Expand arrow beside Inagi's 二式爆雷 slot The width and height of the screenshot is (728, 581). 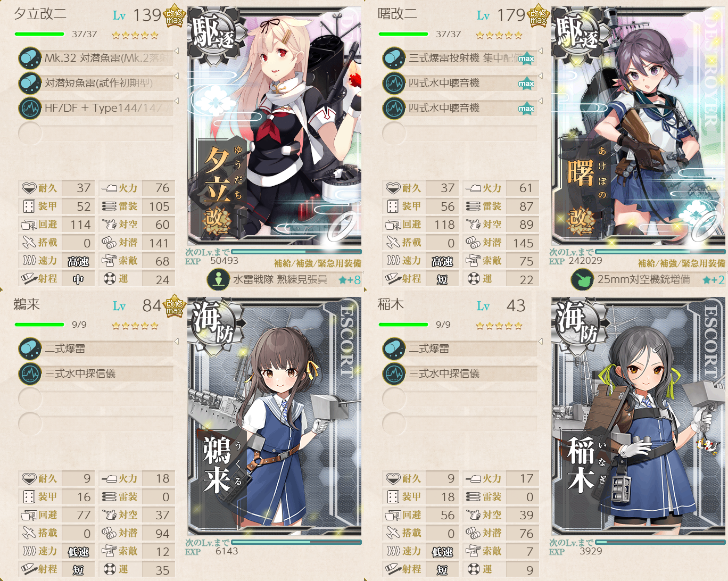coord(540,342)
